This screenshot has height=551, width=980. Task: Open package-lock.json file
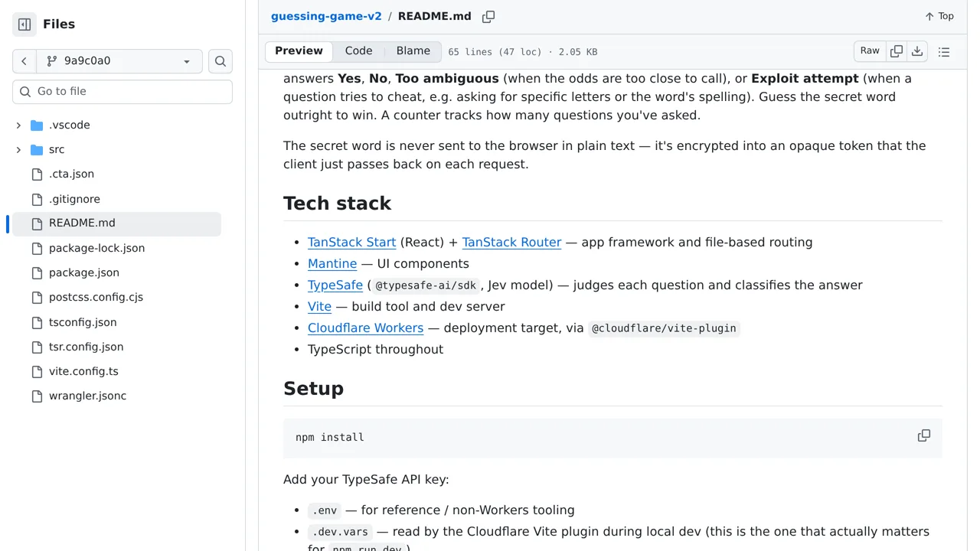point(96,248)
